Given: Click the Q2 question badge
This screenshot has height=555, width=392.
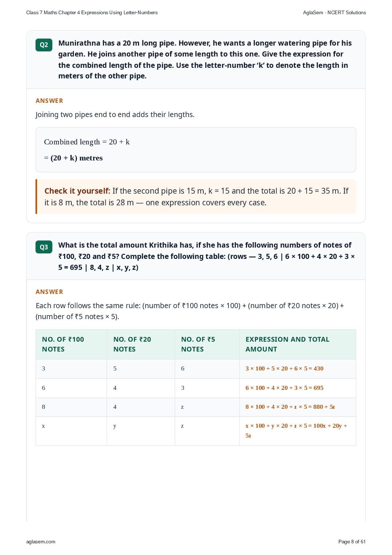Looking at the screenshot, I should pos(44,45).
